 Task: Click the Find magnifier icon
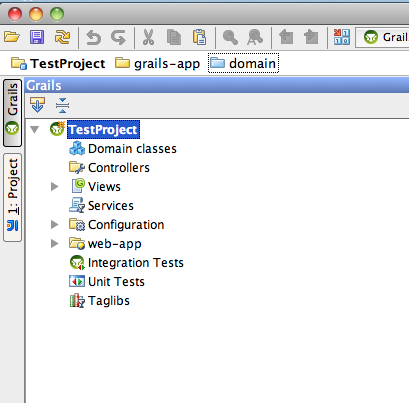[230, 37]
